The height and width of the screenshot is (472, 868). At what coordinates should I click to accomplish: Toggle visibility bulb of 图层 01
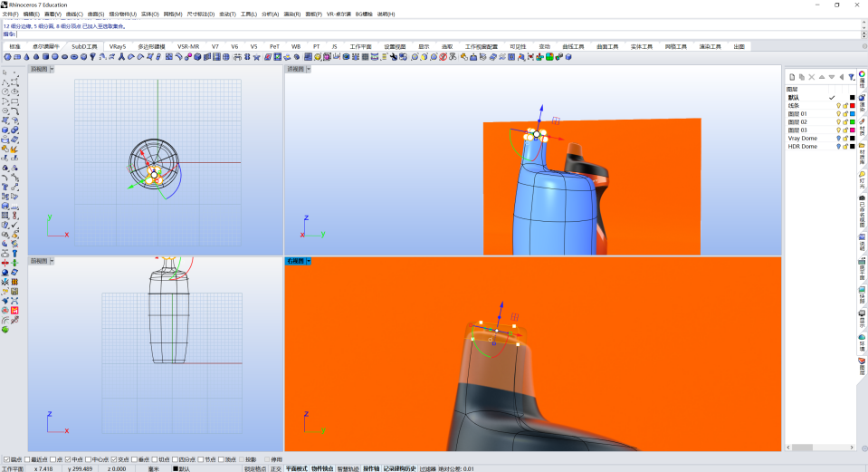tap(838, 113)
